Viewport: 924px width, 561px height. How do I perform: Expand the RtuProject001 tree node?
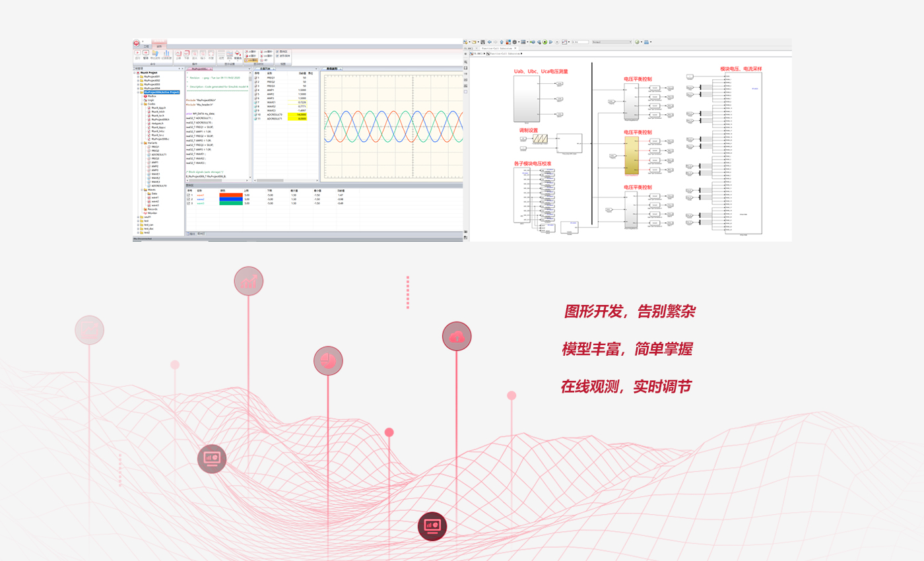point(138,77)
